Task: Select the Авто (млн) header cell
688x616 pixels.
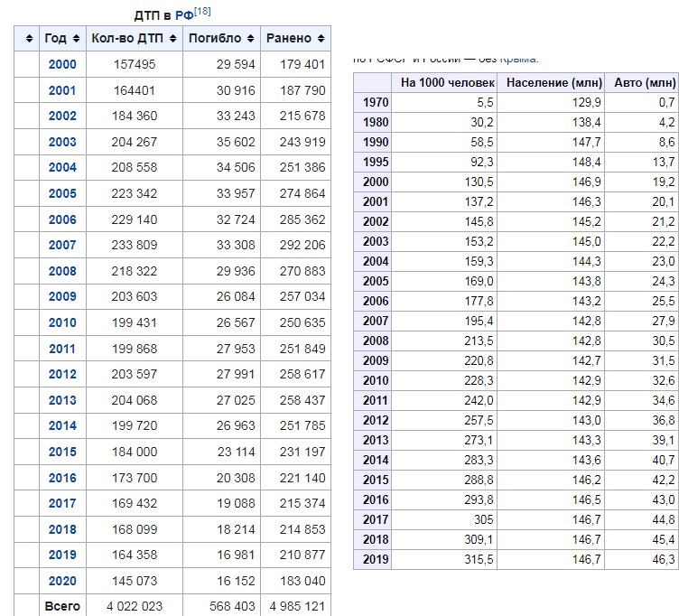Action: coord(641,82)
